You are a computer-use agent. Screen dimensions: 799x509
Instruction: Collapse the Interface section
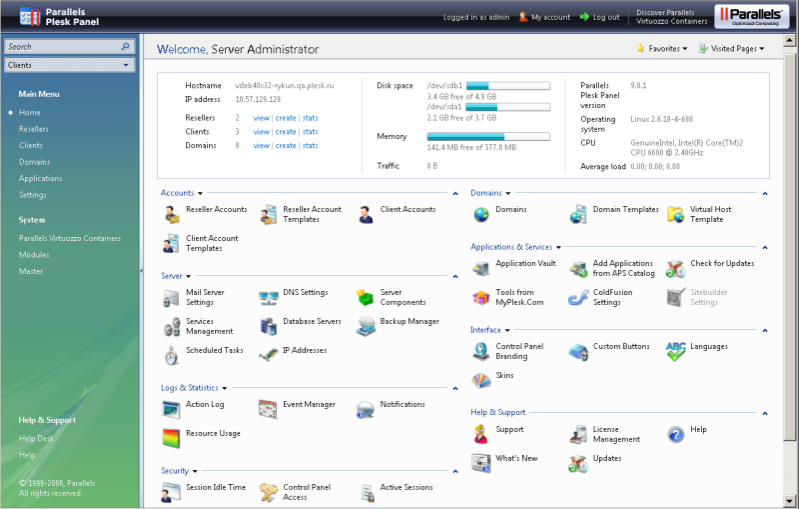765,331
